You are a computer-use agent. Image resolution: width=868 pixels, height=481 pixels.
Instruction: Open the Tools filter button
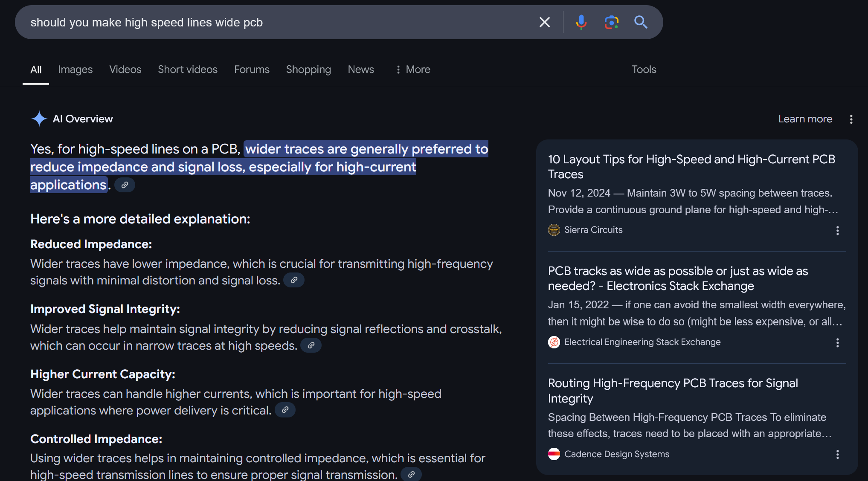[644, 70]
